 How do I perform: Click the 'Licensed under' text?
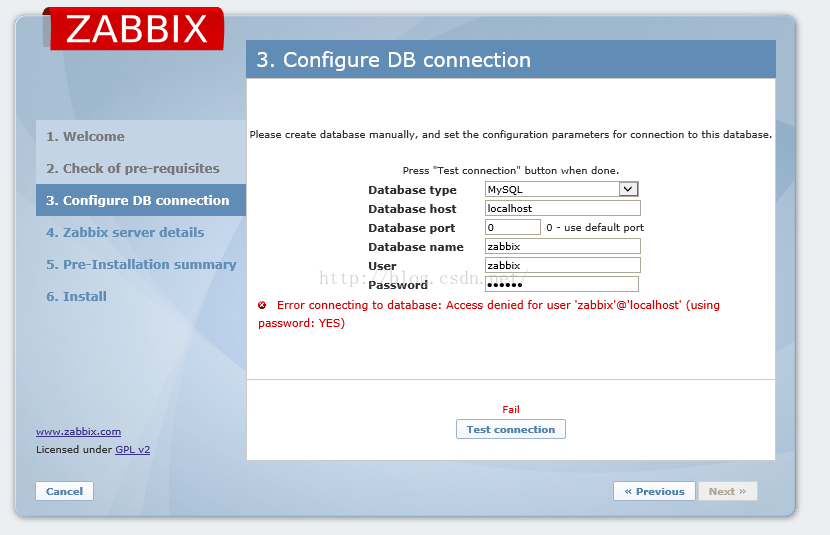click(74, 449)
